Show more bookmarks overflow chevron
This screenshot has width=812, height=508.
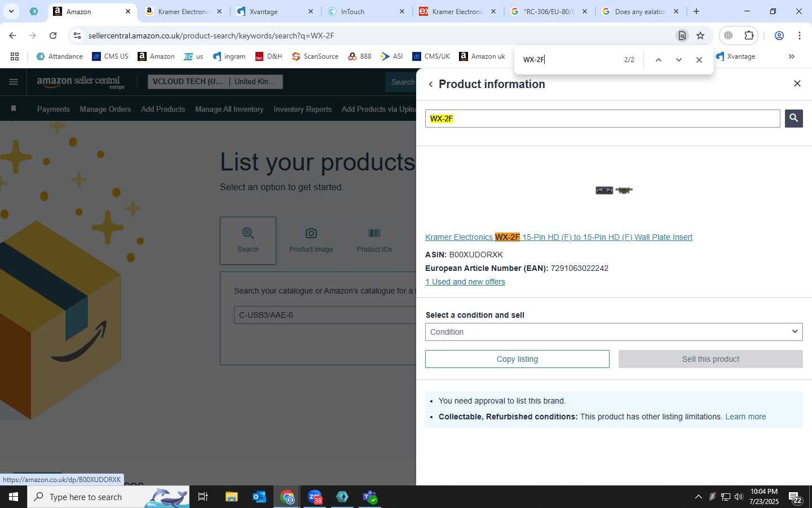point(792,56)
